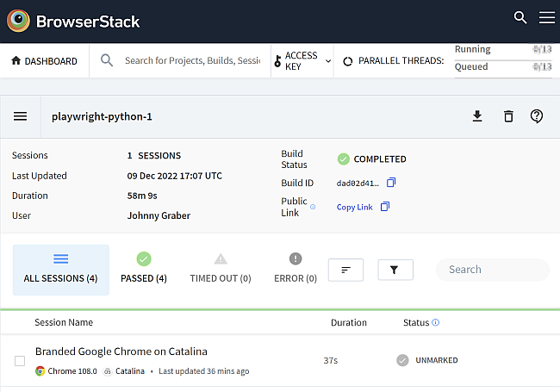The width and height of the screenshot is (560, 392).
Task: Click the PARALLEL THREADS label
Action: click(x=401, y=60)
